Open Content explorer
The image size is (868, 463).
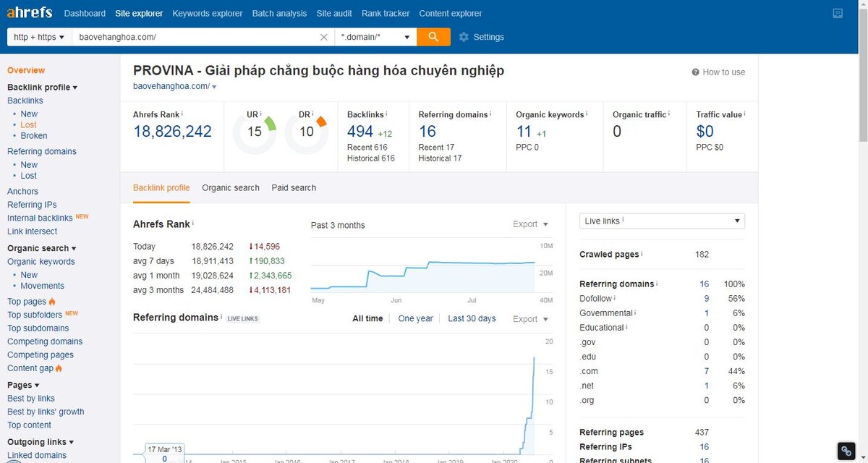(451, 13)
